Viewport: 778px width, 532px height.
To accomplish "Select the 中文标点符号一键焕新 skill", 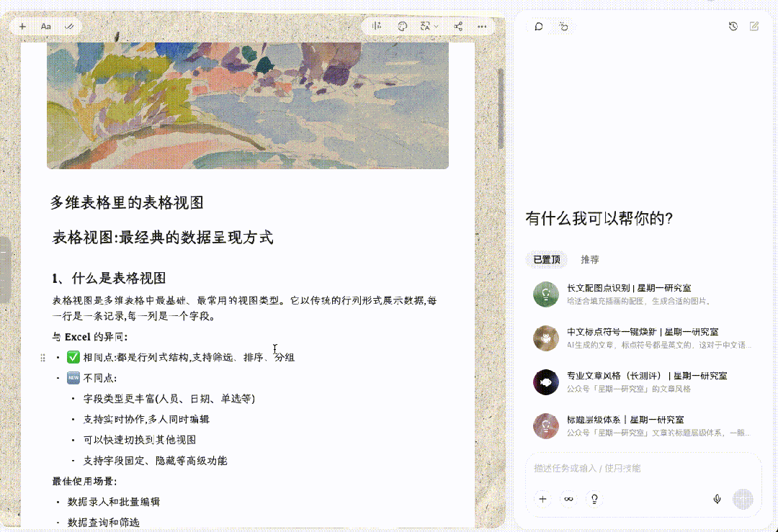I will (x=643, y=338).
